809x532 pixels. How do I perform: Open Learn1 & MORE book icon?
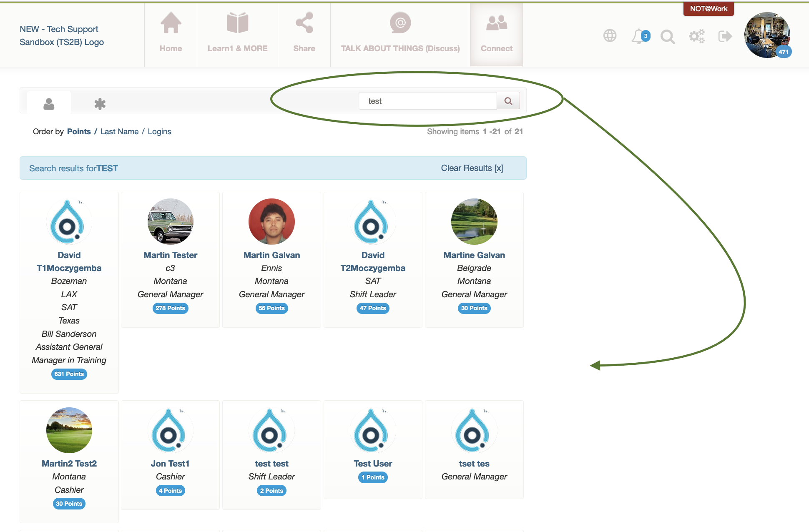[237, 23]
